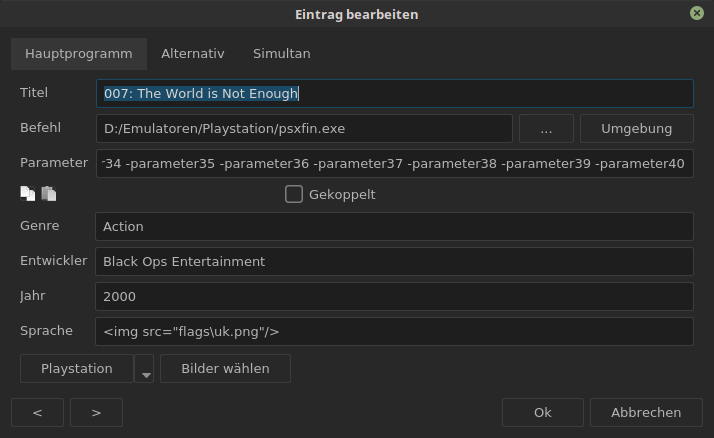Click the Jahr field showing 2000
The height and width of the screenshot is (438, 714).
[394, 296]
